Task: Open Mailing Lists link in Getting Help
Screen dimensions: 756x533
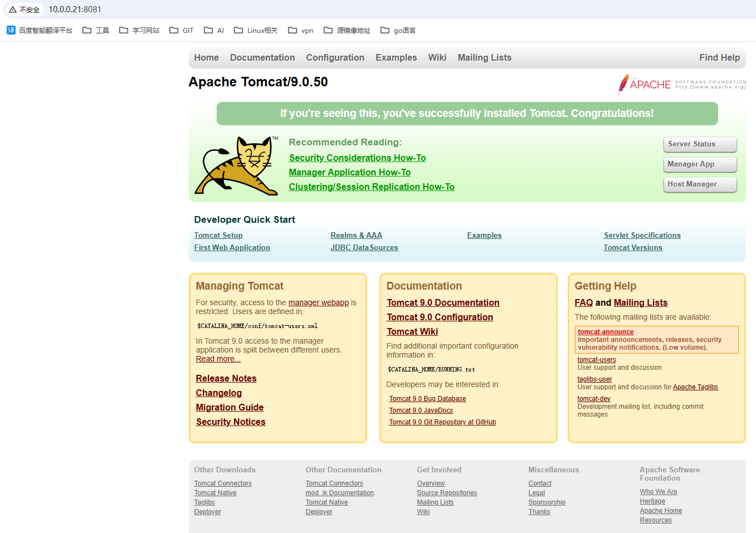Action: click(640, 303)
